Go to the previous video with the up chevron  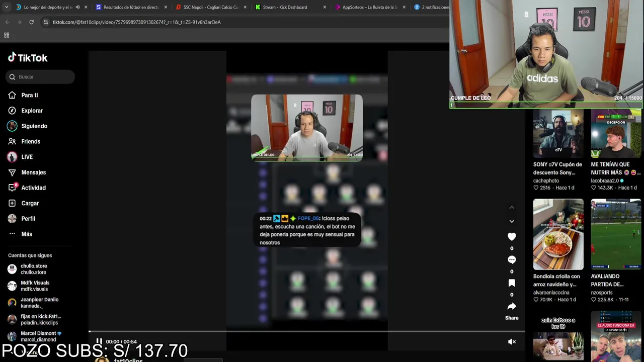512,207
